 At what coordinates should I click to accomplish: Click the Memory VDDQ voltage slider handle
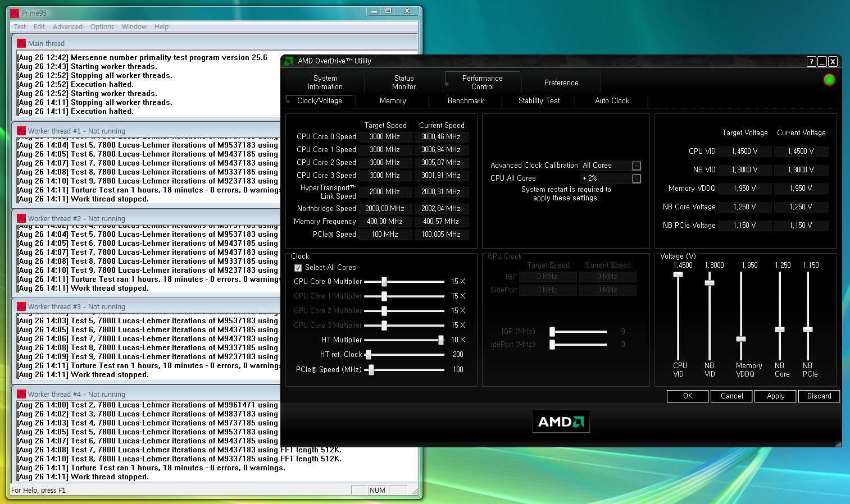click(741, 339)
